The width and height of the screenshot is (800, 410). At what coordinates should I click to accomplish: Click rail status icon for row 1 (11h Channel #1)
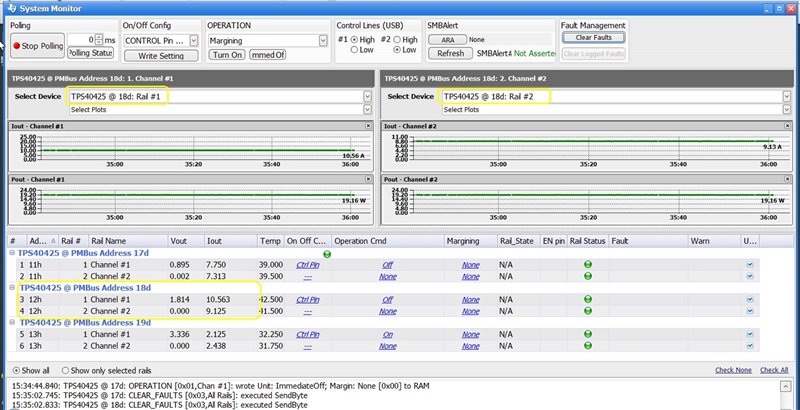click(x=588, y=264)
